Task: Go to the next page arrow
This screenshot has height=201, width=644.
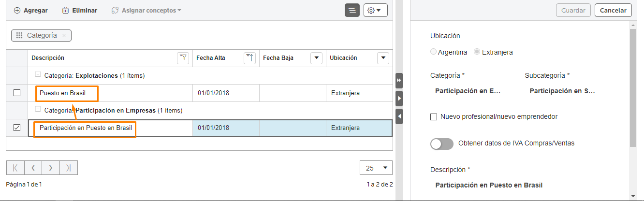Action: click(51, 168)
